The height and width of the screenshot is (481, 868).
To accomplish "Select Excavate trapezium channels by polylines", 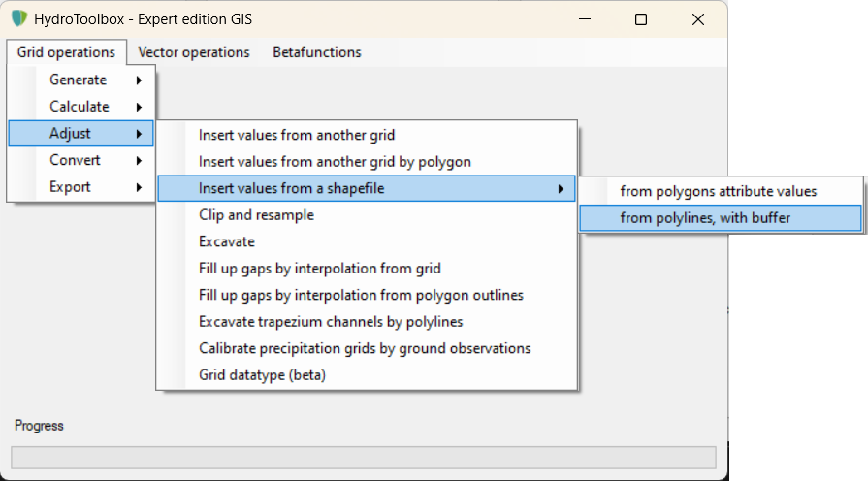I will 331,321.
